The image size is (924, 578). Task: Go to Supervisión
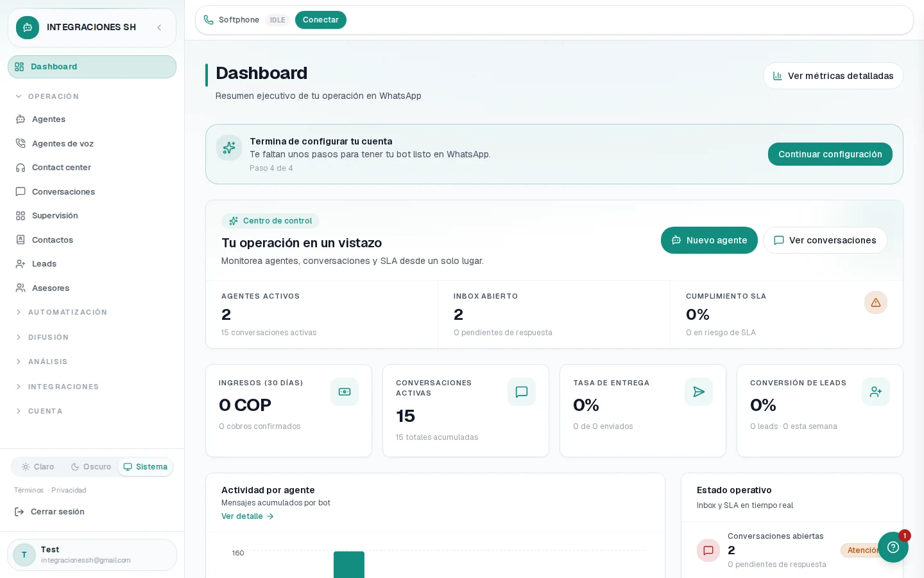tap(92, 216)
